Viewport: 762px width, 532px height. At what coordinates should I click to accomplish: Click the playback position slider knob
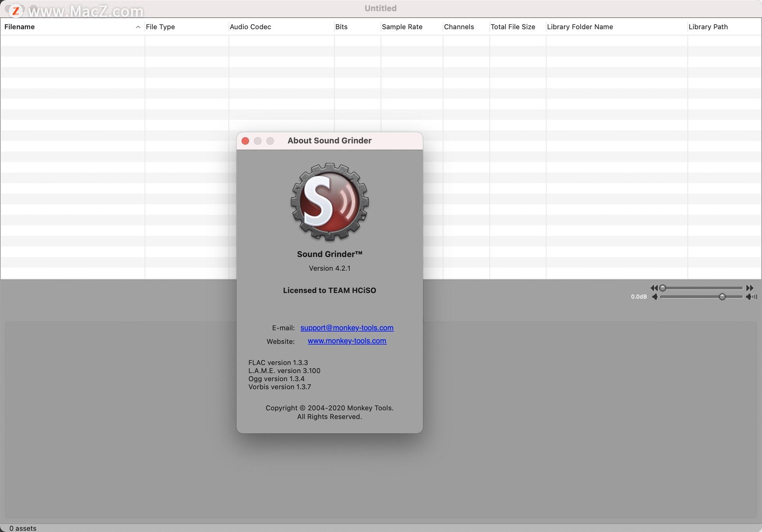pos(662,288)
